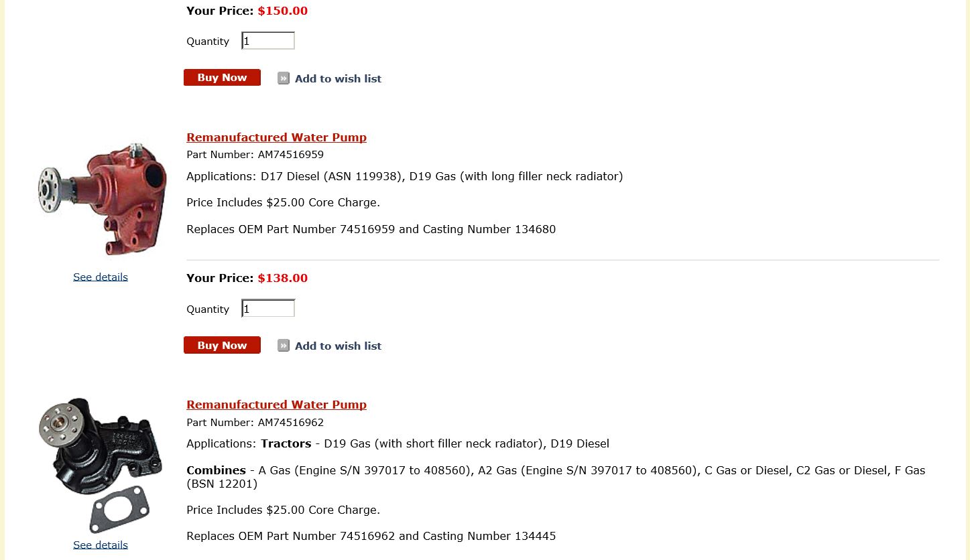
Task: Click the $138.00 price text
Action: click(283, 278)
